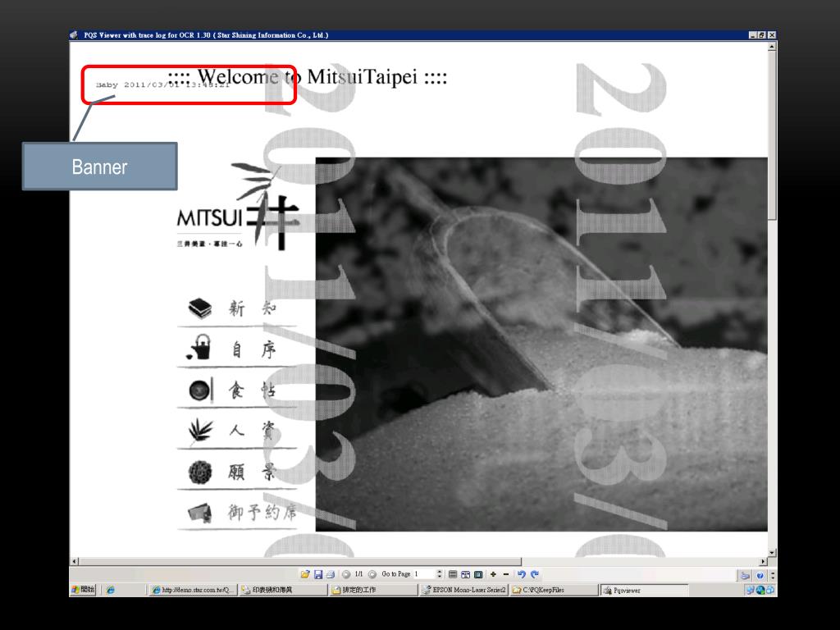
Task: Expand the toolbar options chevron at far right
Action: pyautogui.click(x=773, y=576)
